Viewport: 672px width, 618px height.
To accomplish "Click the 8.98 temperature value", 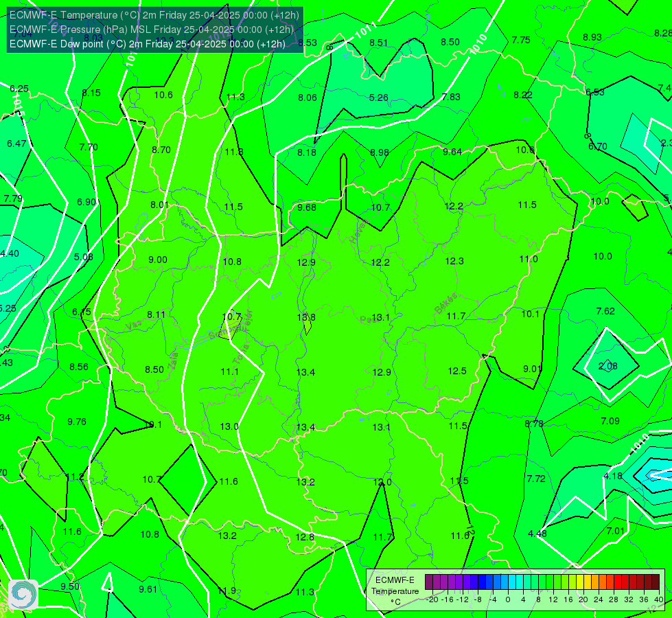I will pos(380,152).
